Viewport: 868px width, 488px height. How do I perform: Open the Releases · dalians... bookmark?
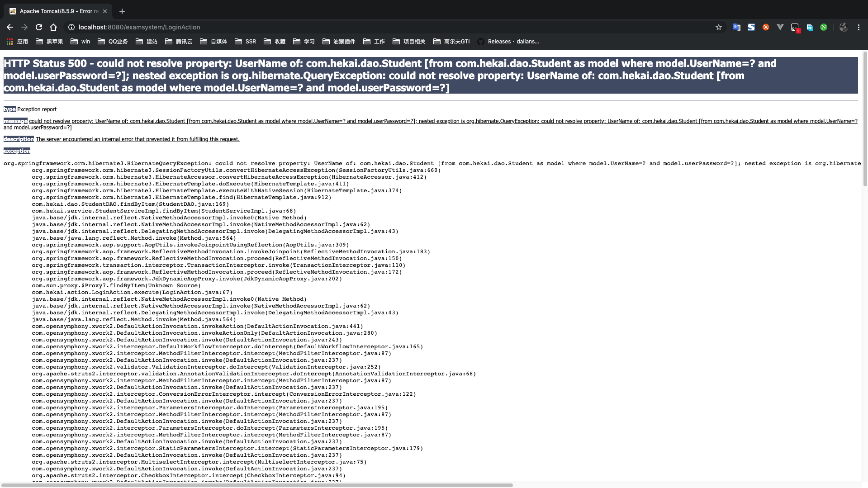508,42
